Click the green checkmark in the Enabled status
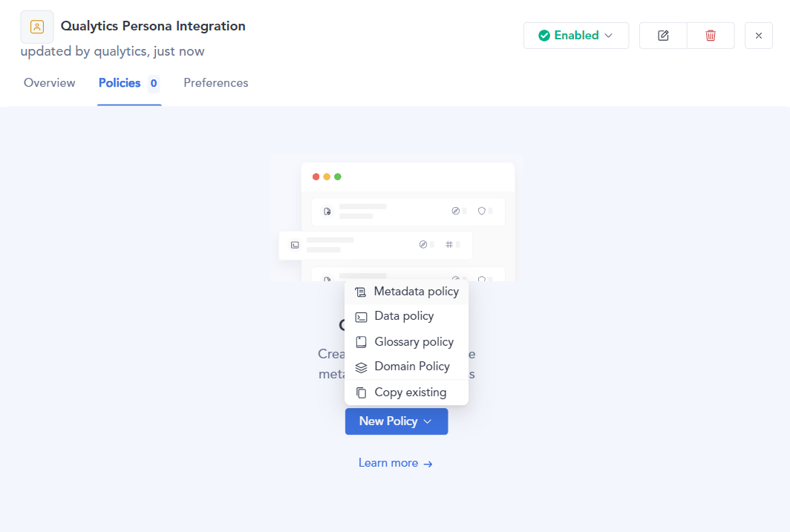This screenshot has width=790, height=532. 544,36
